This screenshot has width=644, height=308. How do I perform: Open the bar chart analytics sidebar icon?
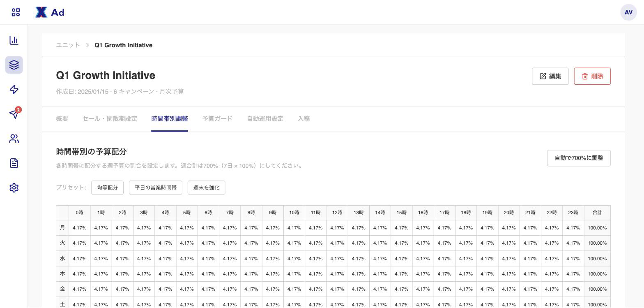(x=14, y=40)
